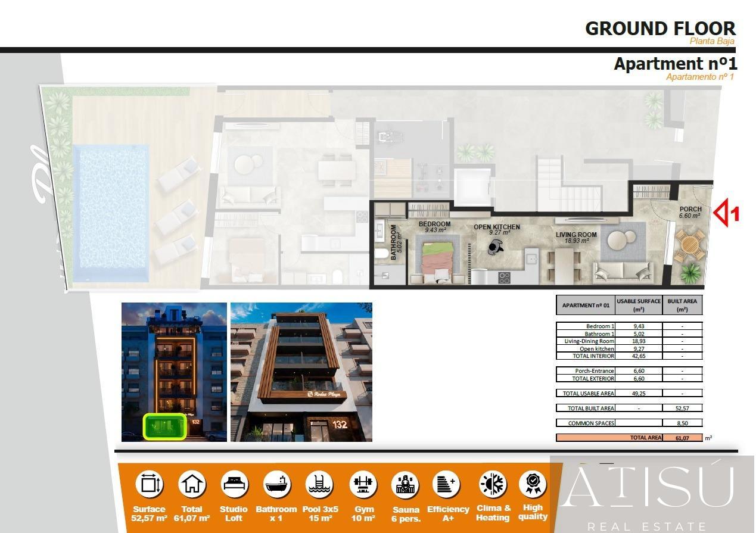Click the High quality badge icon
This screenshot has height=533, width=756.
click(533, 484)
